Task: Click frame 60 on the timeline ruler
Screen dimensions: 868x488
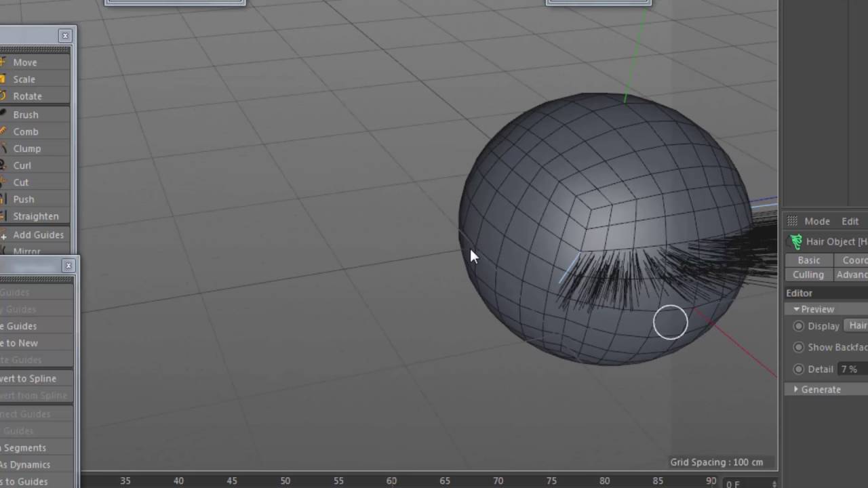Action: pos(391,481)
